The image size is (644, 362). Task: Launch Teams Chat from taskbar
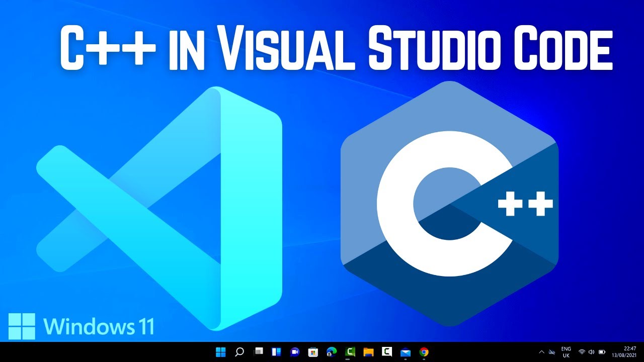click(x=295, y=352)
